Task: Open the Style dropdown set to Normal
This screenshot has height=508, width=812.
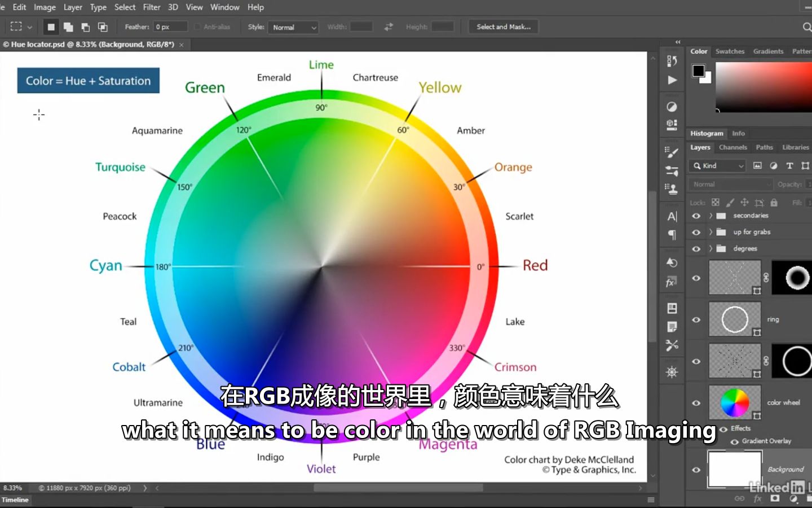Action: [x=293, y=27]
